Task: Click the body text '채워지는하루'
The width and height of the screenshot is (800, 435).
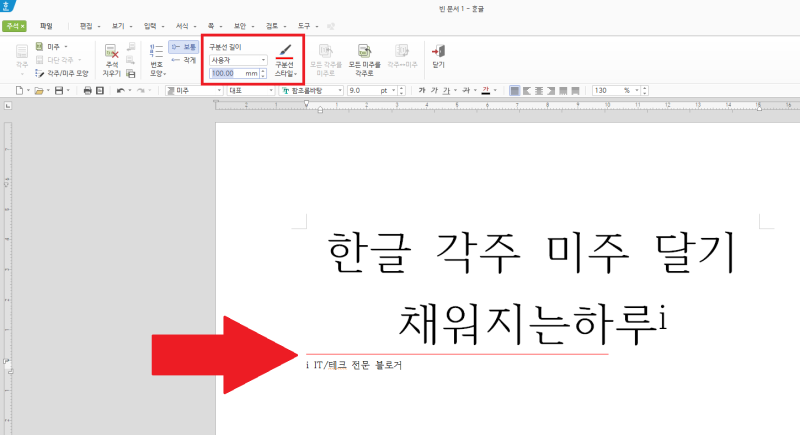Action: pyautogui.click(x=527, y=324)
